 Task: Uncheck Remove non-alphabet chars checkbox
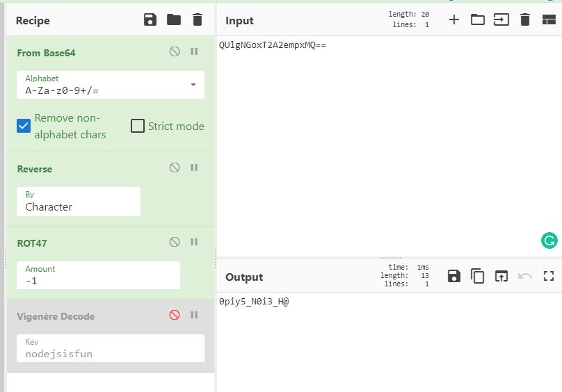click(24, 126)
